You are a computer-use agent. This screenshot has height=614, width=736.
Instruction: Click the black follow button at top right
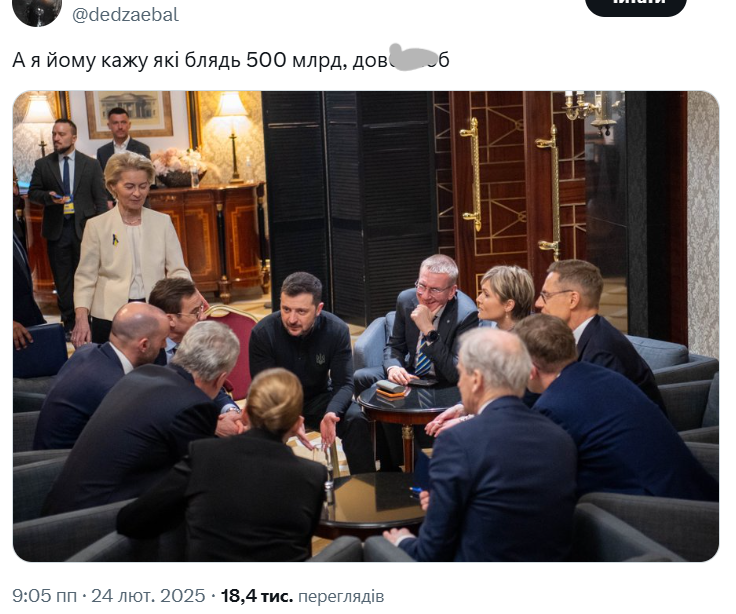(636, 6)
